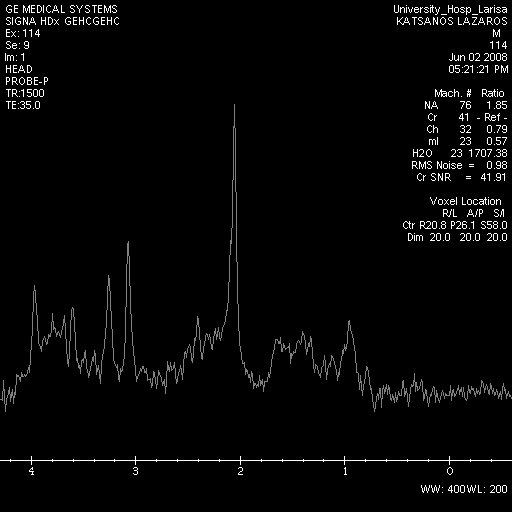
Task: Click the axis tick labeled 0
Action: point(450,471)
